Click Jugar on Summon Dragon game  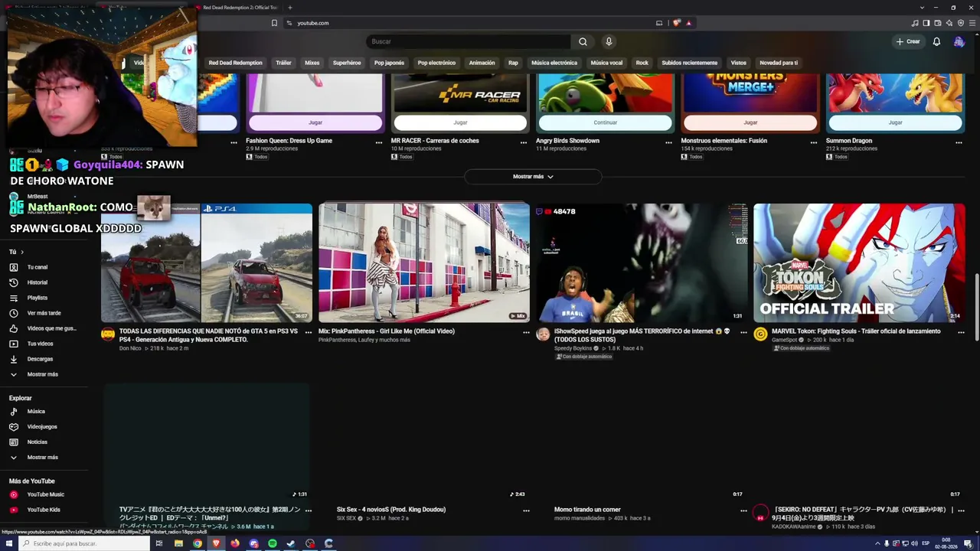pos(895,122)
